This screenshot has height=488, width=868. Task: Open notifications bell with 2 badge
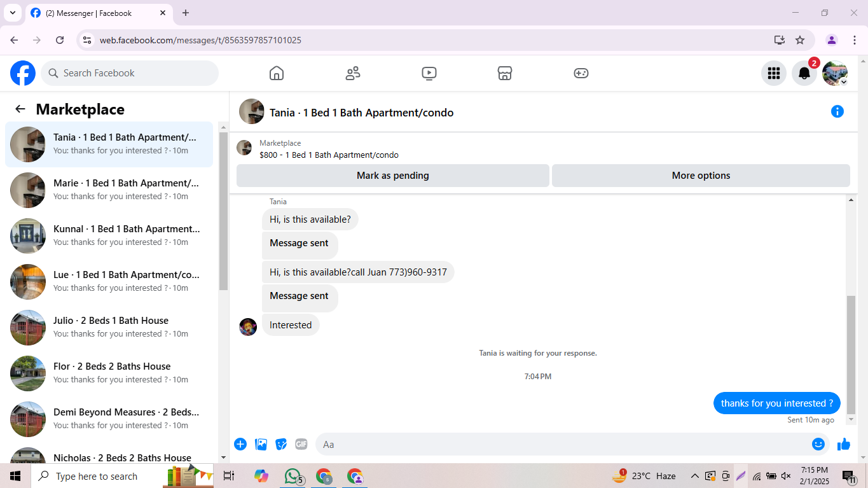point(804,73)
